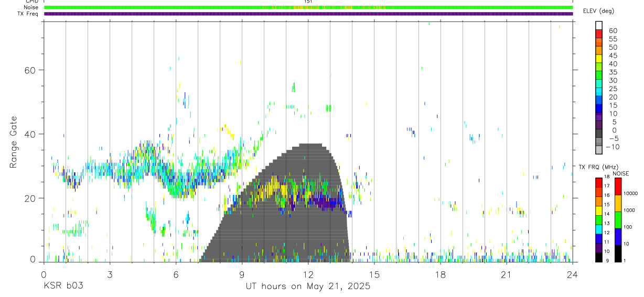Click the "Range Gate" y-axis label
Viewport: 644px width, 297px height.
(x=14, y=142)
